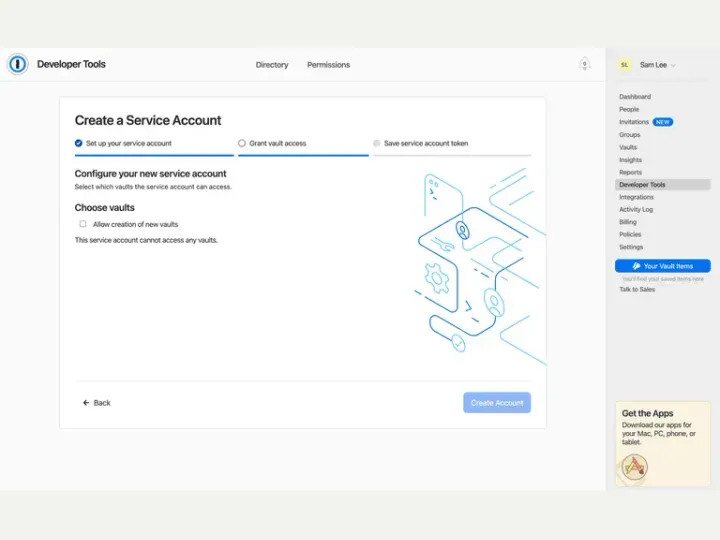Click the Create Account button

497,403
